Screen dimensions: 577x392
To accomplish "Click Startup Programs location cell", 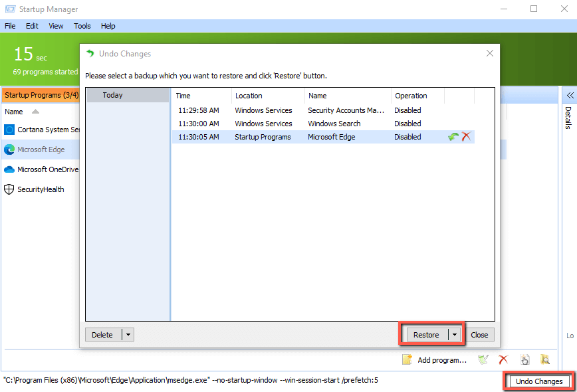I will [x=263, y=137].
